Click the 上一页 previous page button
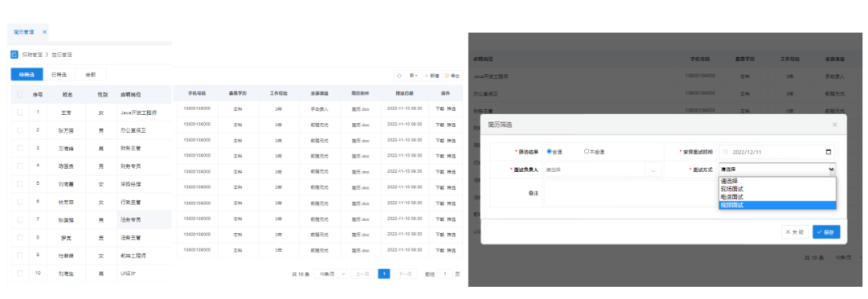868x299 pixels. point(362,273)
